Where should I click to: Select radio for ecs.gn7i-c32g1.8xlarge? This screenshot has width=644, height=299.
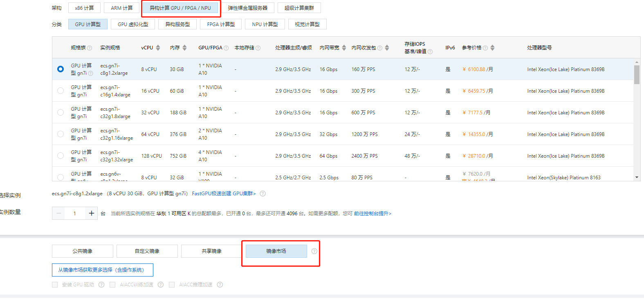click(61, 112)
